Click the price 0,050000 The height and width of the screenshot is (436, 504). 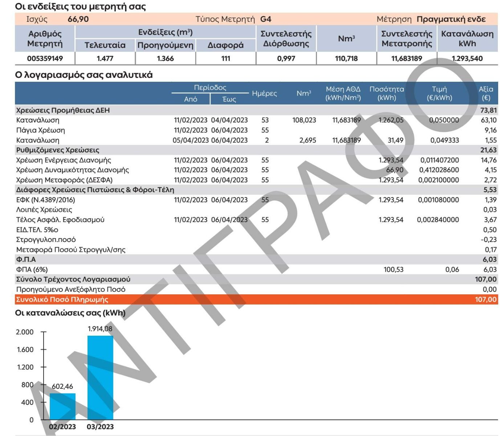click(444, 120)
